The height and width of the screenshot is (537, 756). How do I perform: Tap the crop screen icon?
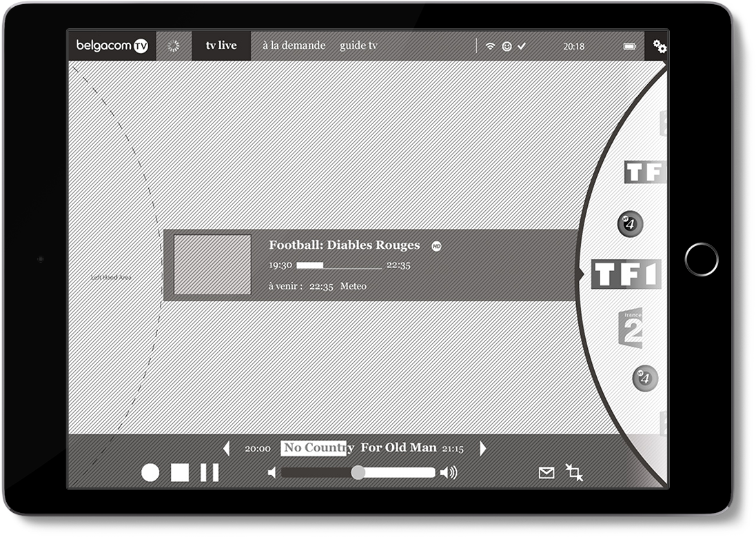click(574, 472)
